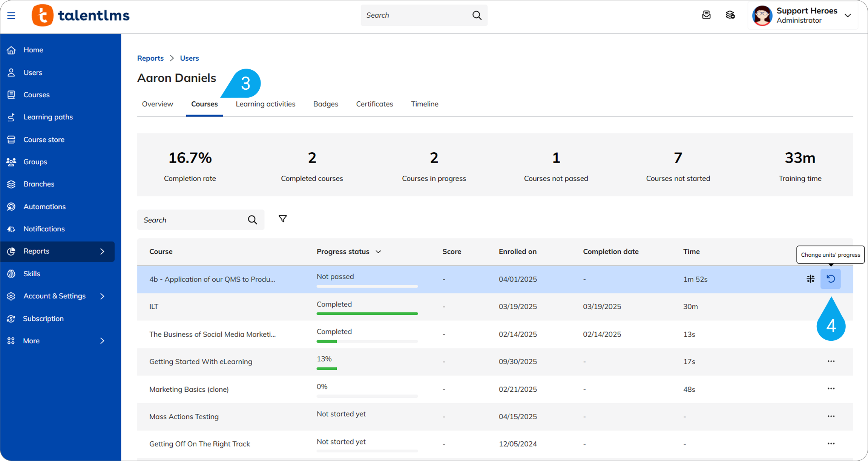Click the Users breadcrumb link

pyautogui.click(x=189, y=58)
